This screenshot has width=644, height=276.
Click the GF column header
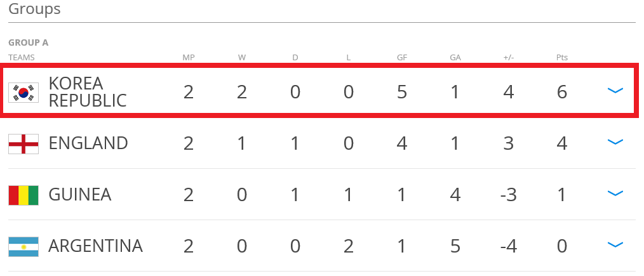click(x=401, y=57)
